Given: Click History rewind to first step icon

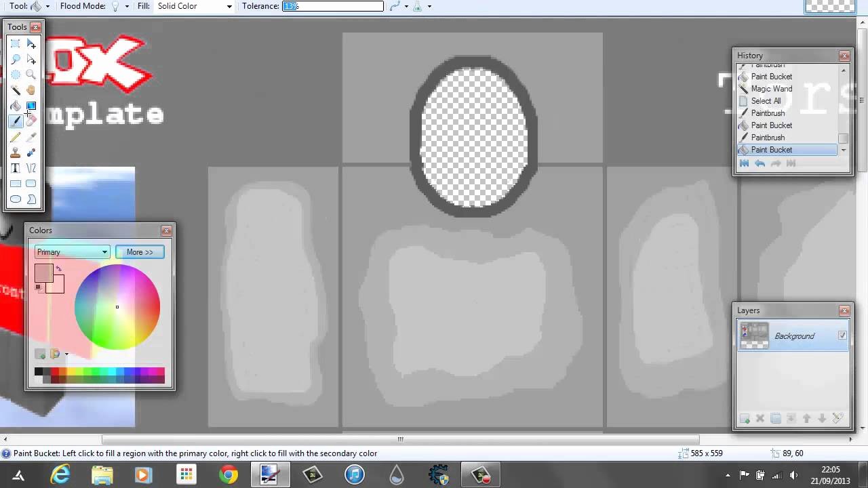Looking at the screenshot, I should [744, 163].
